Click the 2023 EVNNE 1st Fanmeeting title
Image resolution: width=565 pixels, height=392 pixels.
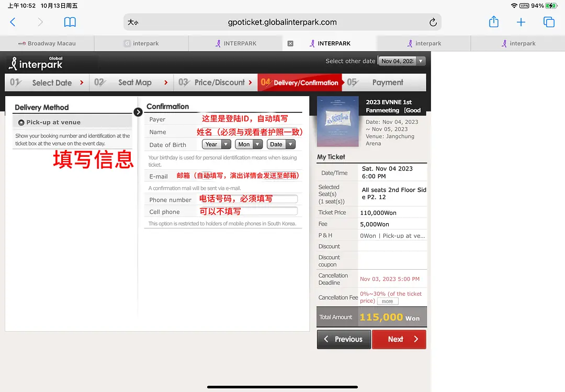click(393, 106)
